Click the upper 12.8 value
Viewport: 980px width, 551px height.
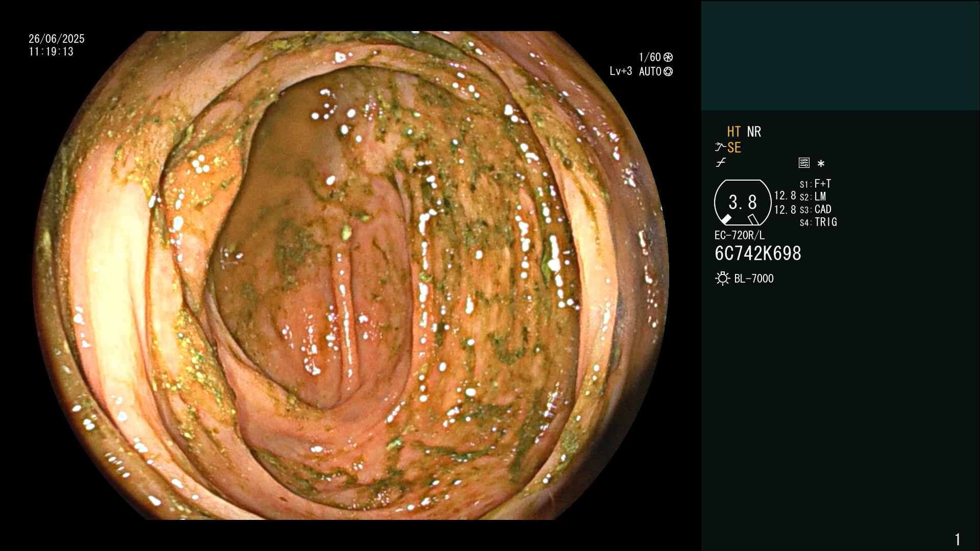(x=785, y=196)
